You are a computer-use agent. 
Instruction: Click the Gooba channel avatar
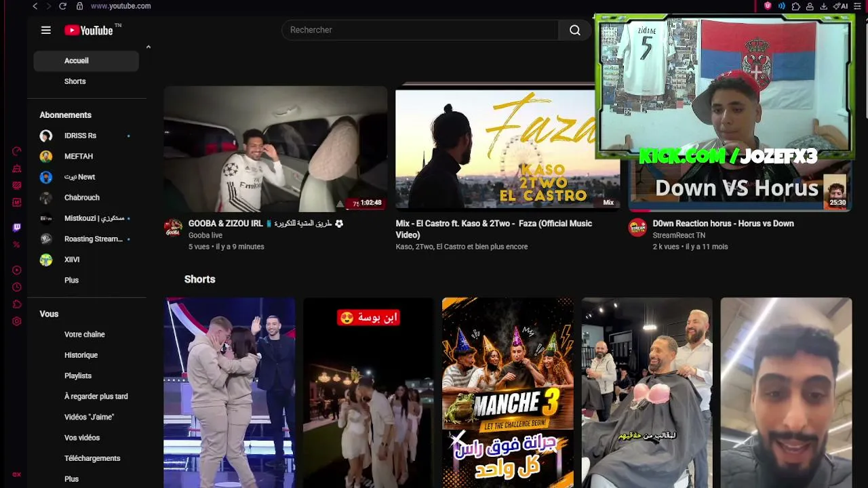click(x=173, y=228)
